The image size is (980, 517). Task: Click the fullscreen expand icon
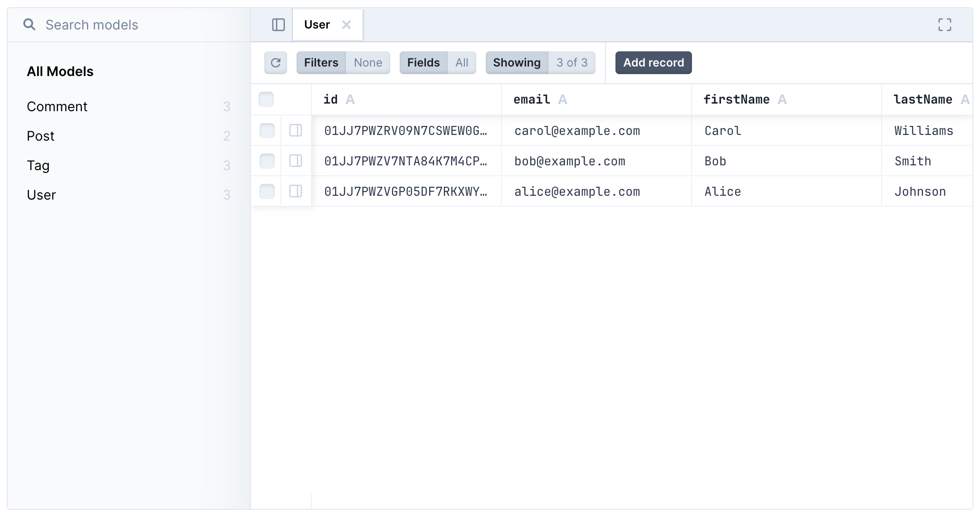tap(945, 25)
